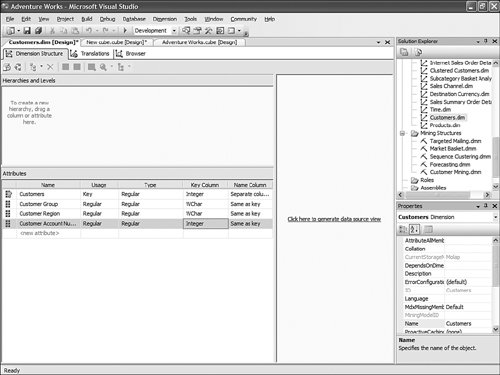Image resolution: width=500 pixels, height=375 pixels.
Task: Click the Name property value field
Action: click(468, 324)
